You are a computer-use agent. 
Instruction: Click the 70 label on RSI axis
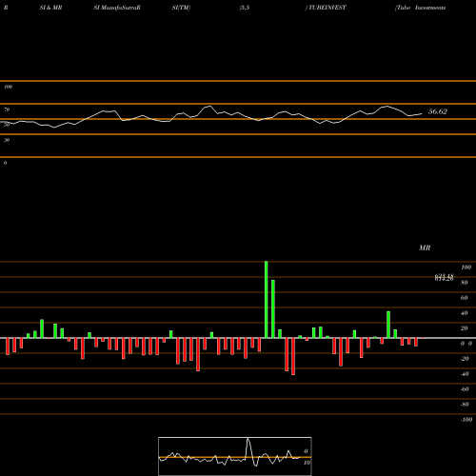tap(7, 109)
